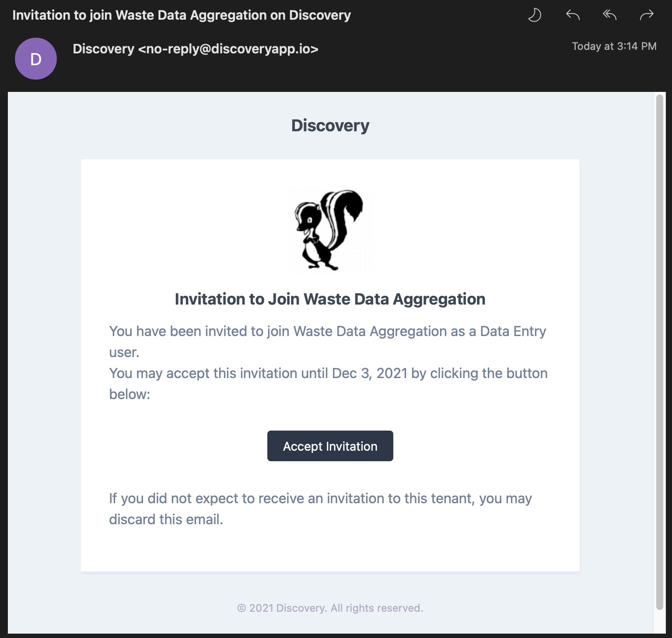The width and height of the screenshot is (672, 638).
Task: Click the email scrollbar thumb
Action: point(660,352)
